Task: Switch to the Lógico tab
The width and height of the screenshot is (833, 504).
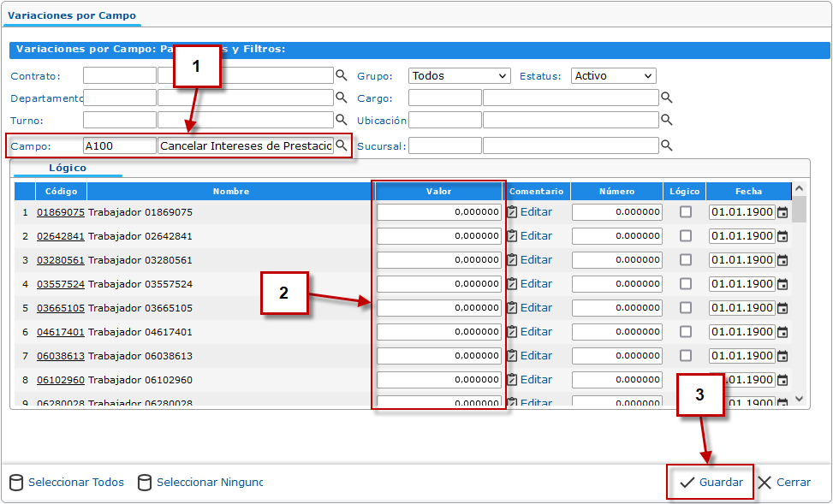Action: point(68,168)
